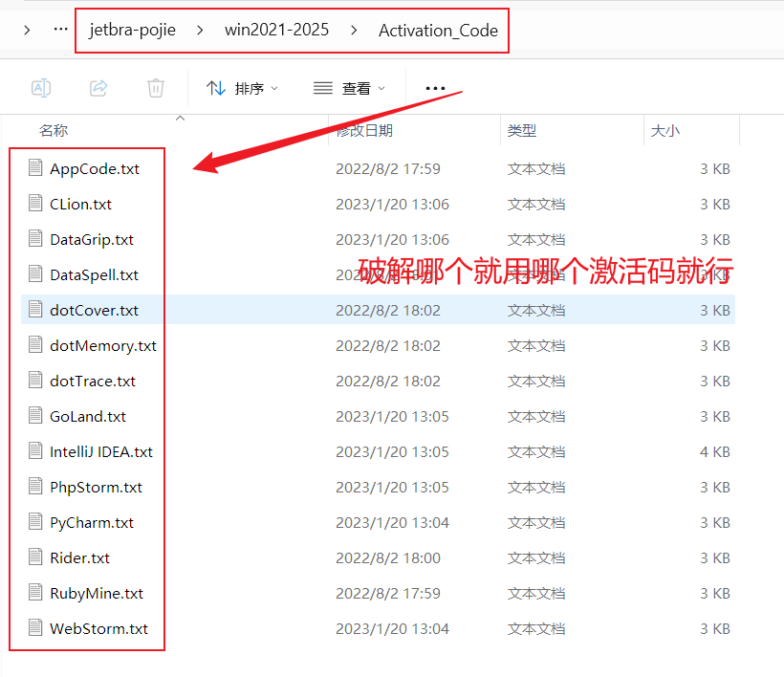The width and height of the screenshot is (784, 677).
Task: Click the modified date of dotMemory.txt
Action: pos(388,346)
